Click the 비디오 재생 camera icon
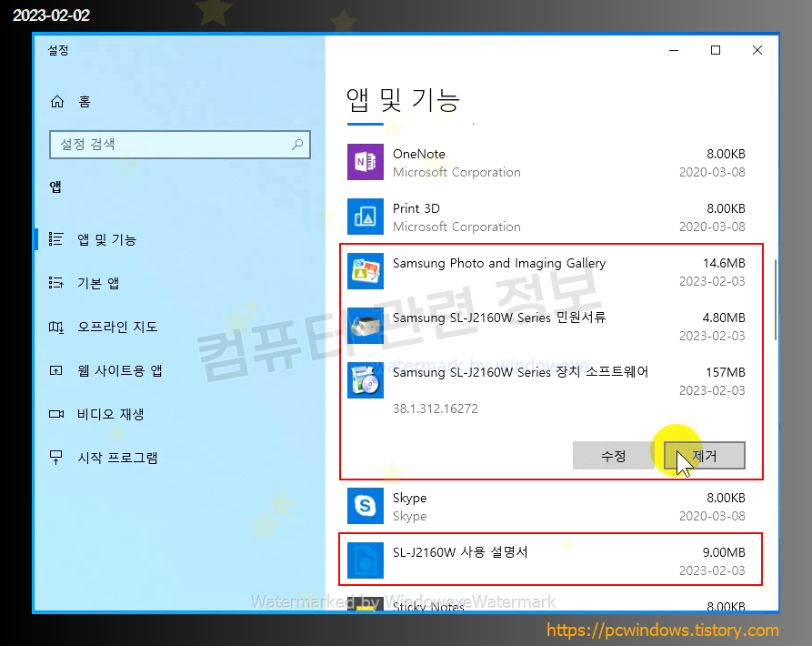The image size is (812, 646). [x=56, y=414]
